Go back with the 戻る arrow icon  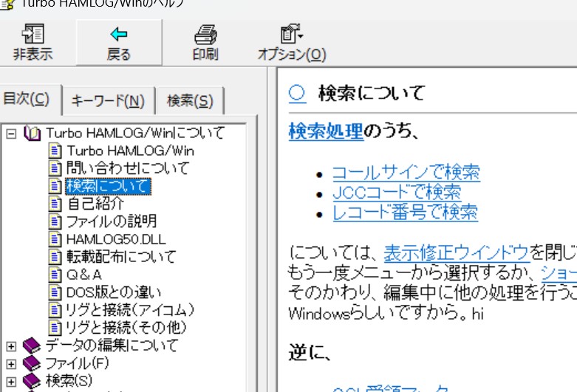[118, 34]
